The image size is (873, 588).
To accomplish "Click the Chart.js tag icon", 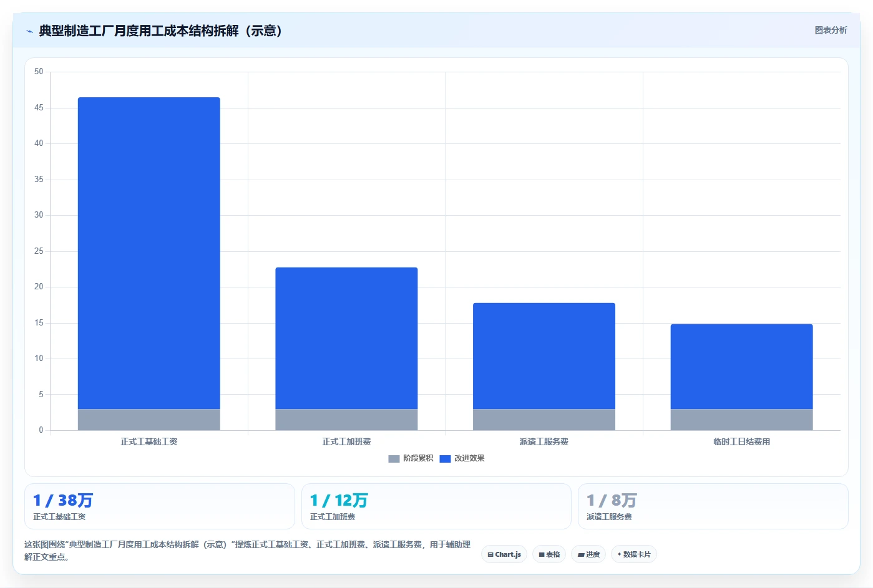I will tap(490, 554).
